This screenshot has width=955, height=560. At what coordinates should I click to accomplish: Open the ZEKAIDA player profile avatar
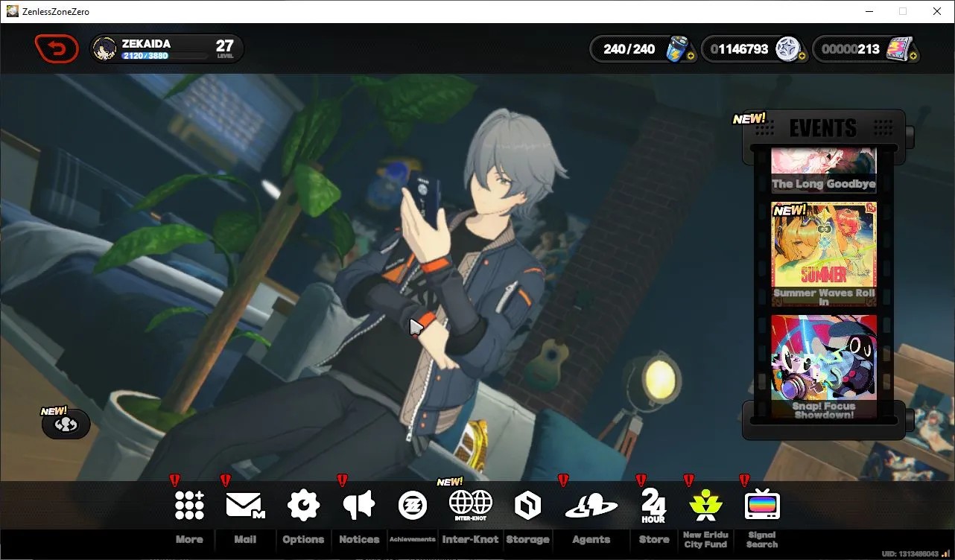105,49
